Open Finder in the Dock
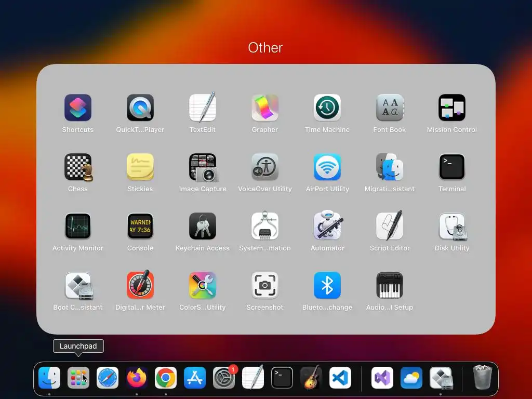 [x=49, y=378]
